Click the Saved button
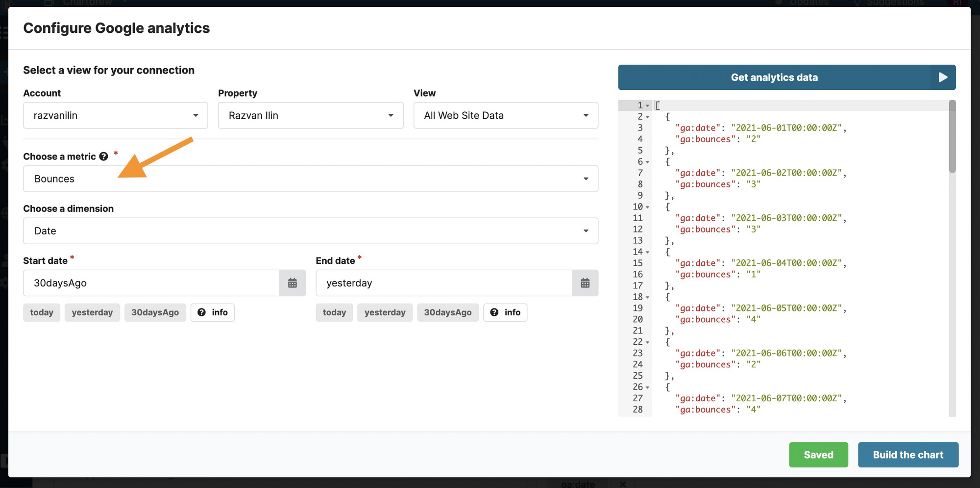 point(818,455)
